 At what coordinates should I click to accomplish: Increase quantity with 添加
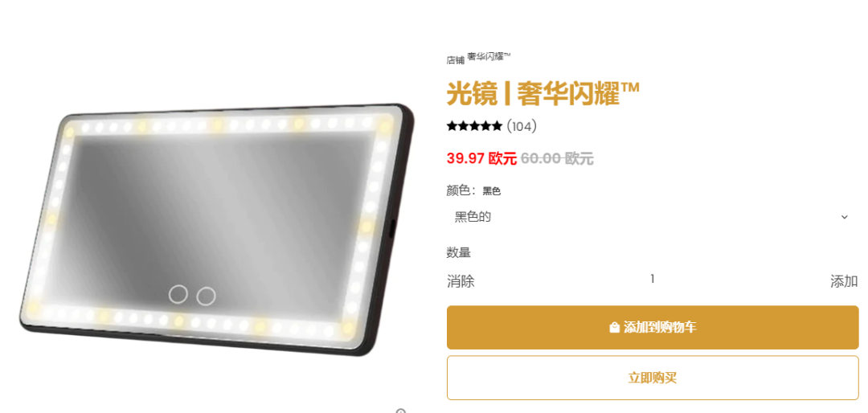click(x=844, y=281)
